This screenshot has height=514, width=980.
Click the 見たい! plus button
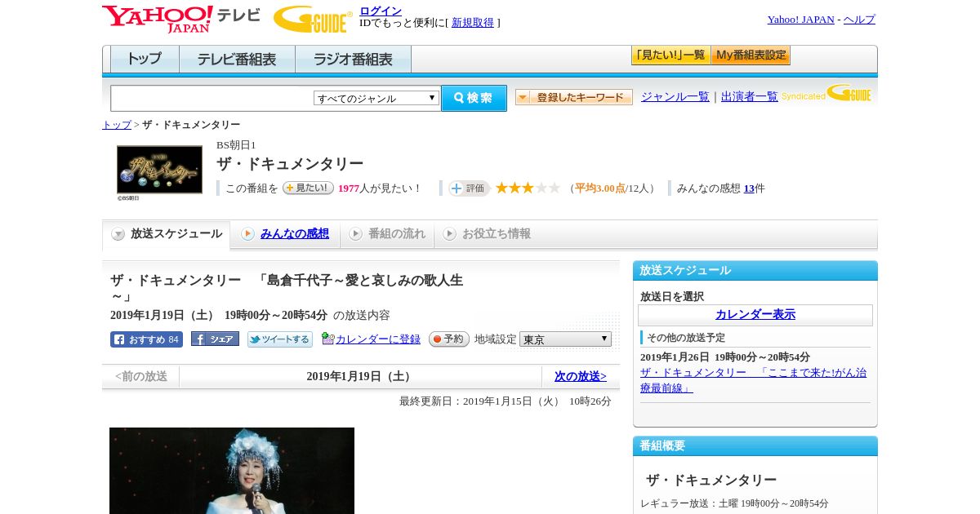point(308,188)
